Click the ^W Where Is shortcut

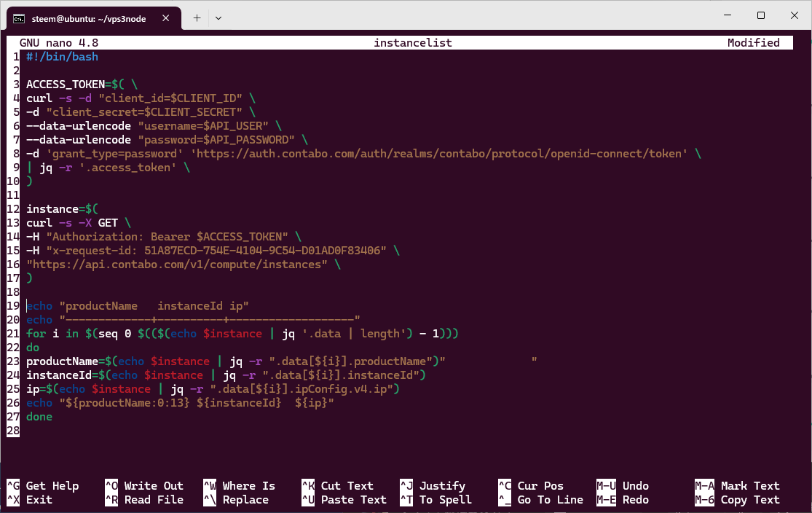pos(240,486)
